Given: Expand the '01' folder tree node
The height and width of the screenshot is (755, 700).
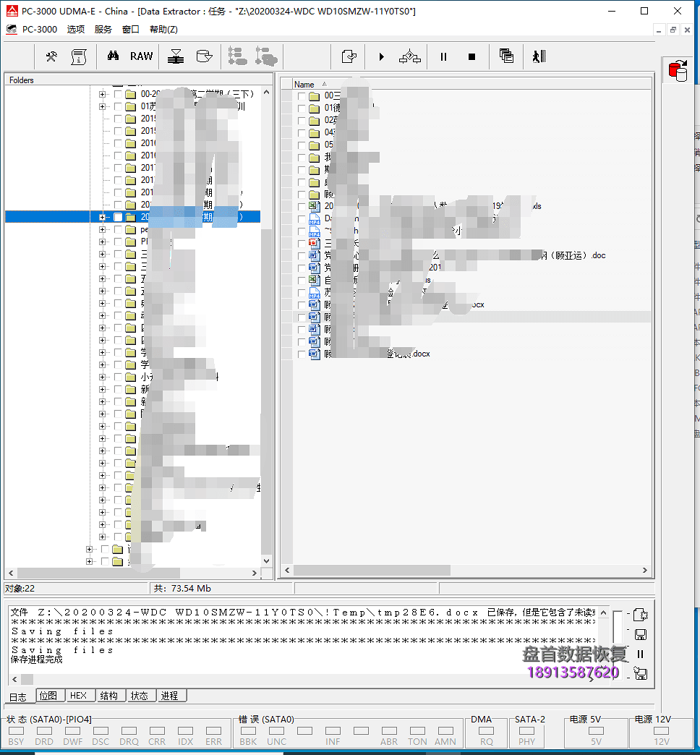Looking at the screenshot, I should [x=102, y=106].
